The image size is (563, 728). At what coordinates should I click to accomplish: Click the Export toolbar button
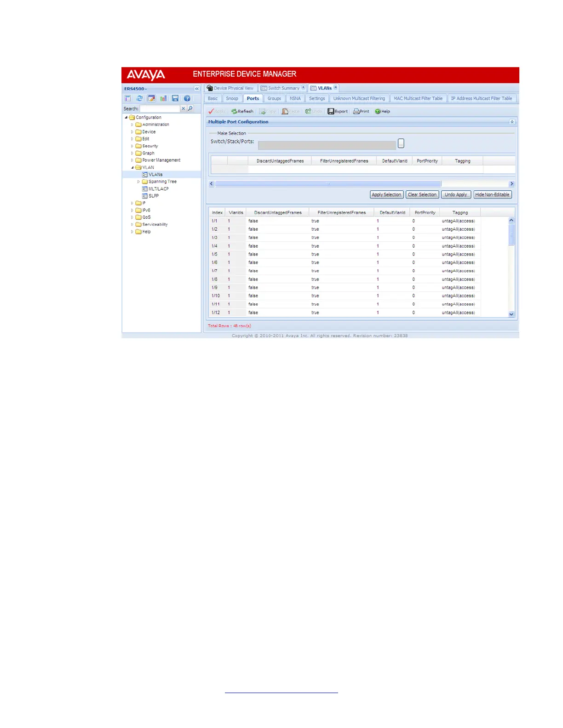pyautogui.click(x=338, y=111)
